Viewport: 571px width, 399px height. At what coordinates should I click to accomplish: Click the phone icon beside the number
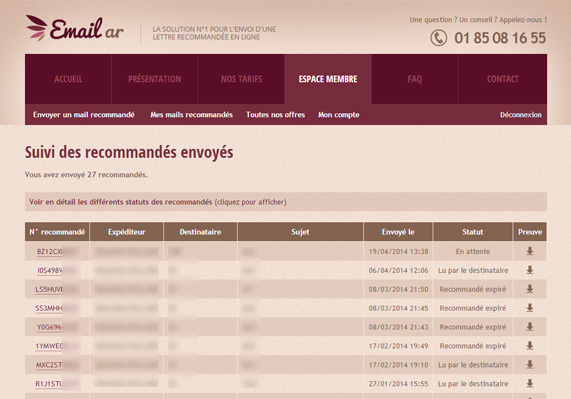click(438, 38)
